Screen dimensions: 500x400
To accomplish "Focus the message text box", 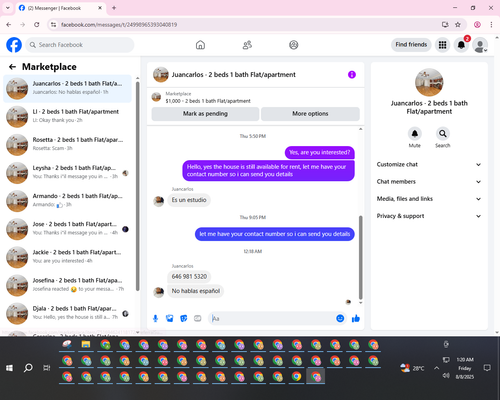I will pos(272,319).
